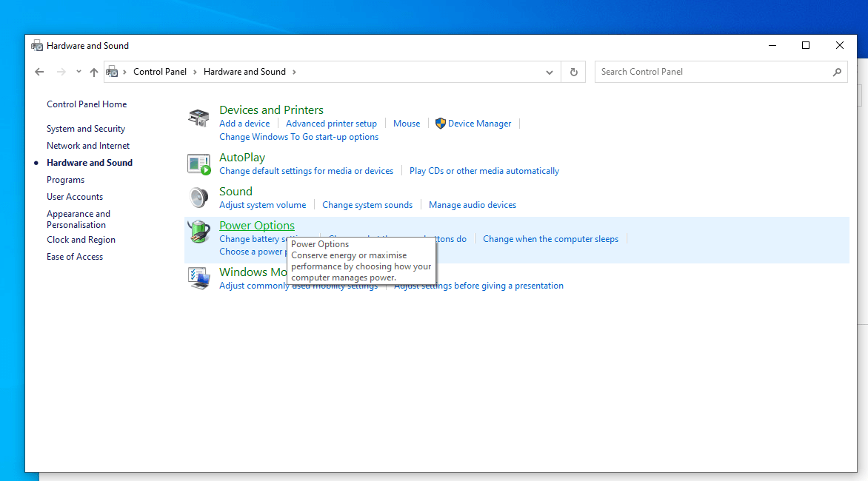Click Change default settings for media or devices
Image resolution: width=868 pixels, height=481 pixels.
point(306,171)
